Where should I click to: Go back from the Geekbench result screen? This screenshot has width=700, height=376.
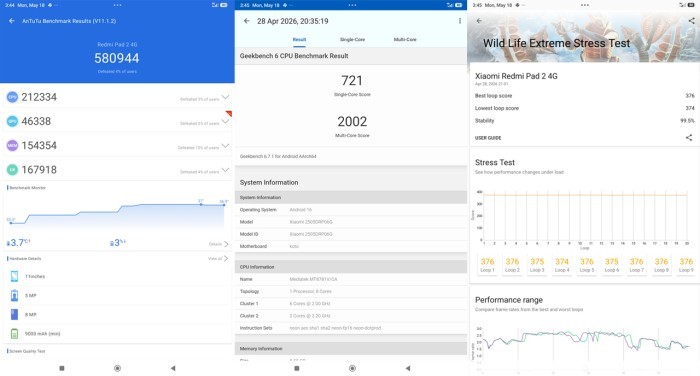click(246, 21)
